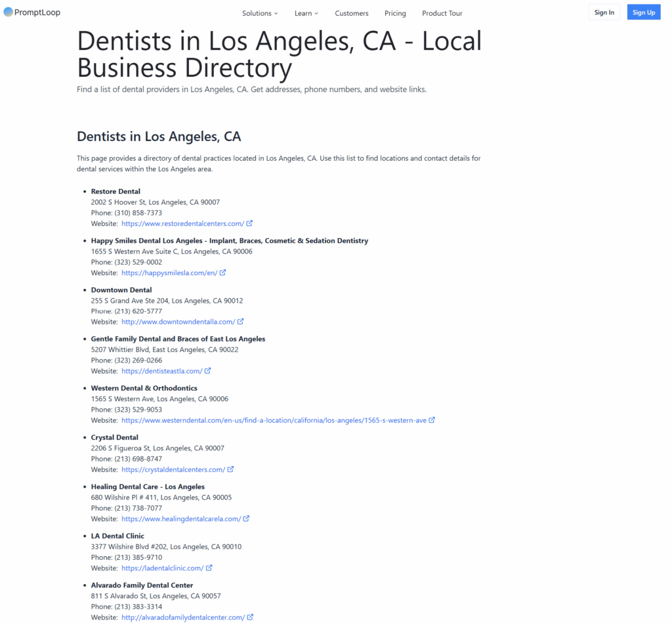672x623 pixels.
Task: Select the Happy Smiles Dental Los Angeles listing title
Action: coord(229,240)
